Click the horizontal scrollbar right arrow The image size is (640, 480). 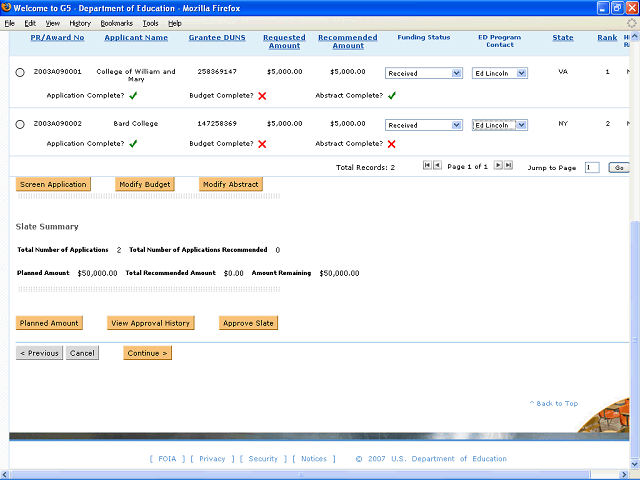pyautogui.click(x=624, y=475)
